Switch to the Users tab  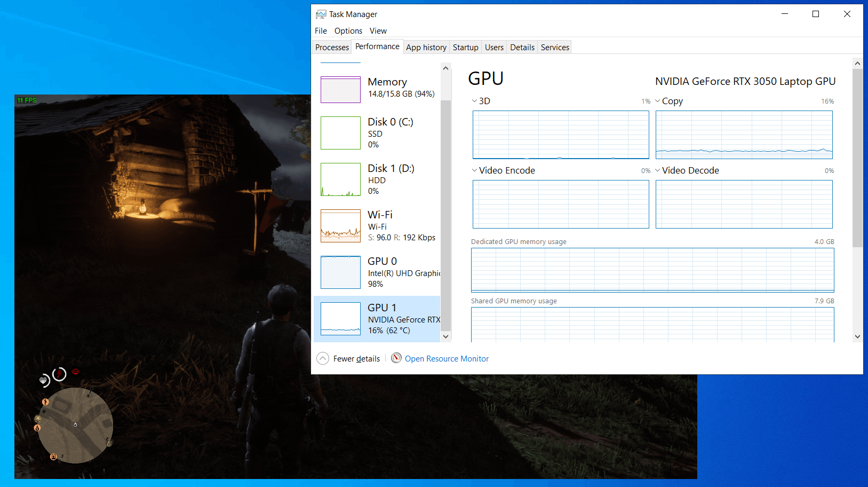point(494,48)
